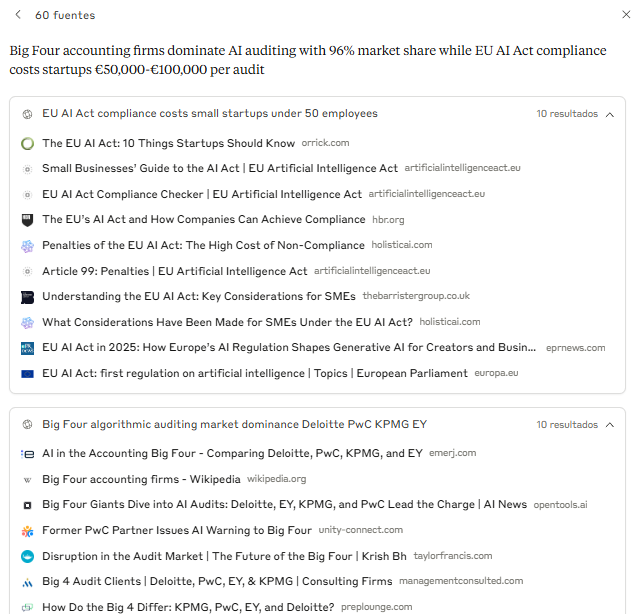
Task: Click the globe icon beside EU AI Act search query
Action: click(28, 114)
